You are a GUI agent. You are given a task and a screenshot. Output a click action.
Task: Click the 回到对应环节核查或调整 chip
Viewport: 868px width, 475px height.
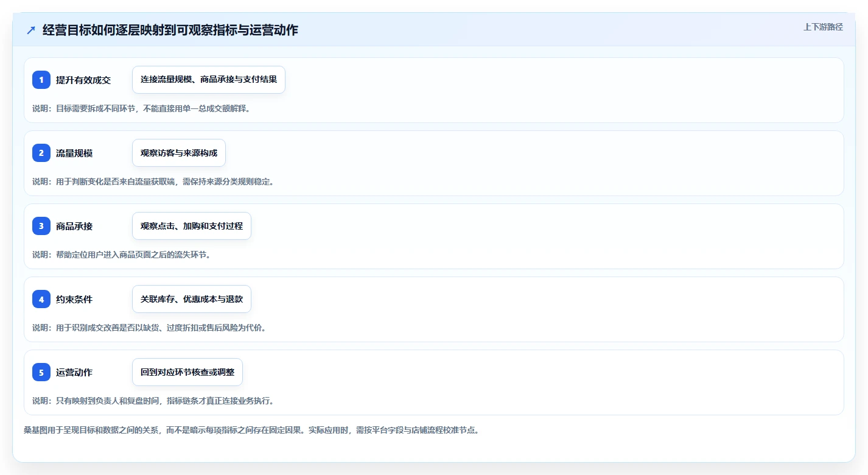[x=187, y=372]
